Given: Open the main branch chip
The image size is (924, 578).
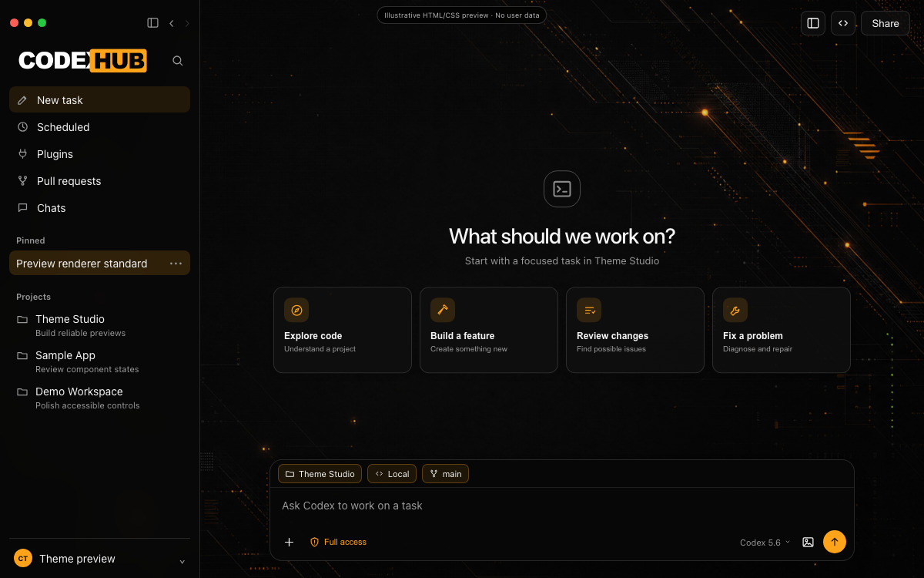Looking at the screenshot, I should point(445,474).
